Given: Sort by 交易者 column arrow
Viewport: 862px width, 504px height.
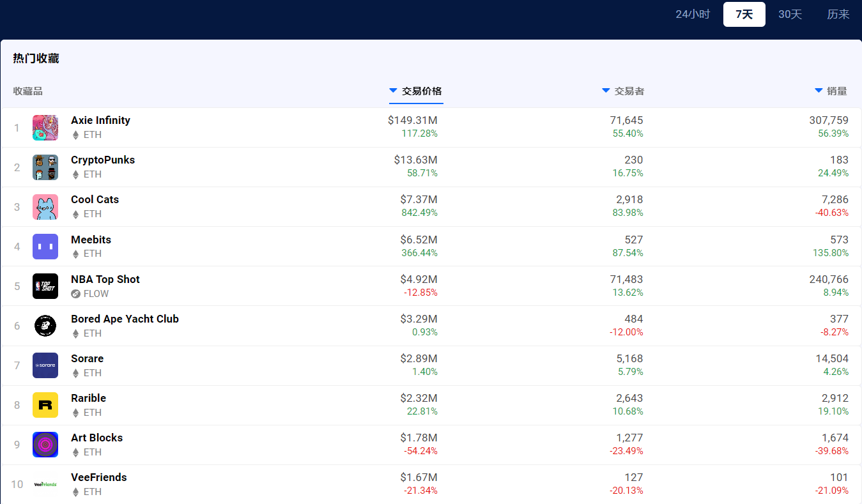Looking at the screenshot, I should (606, 91).
